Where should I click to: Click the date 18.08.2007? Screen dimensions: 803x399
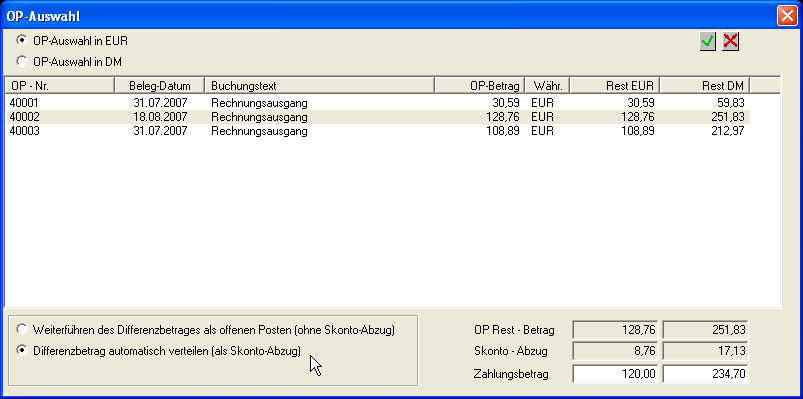(160, 117)
